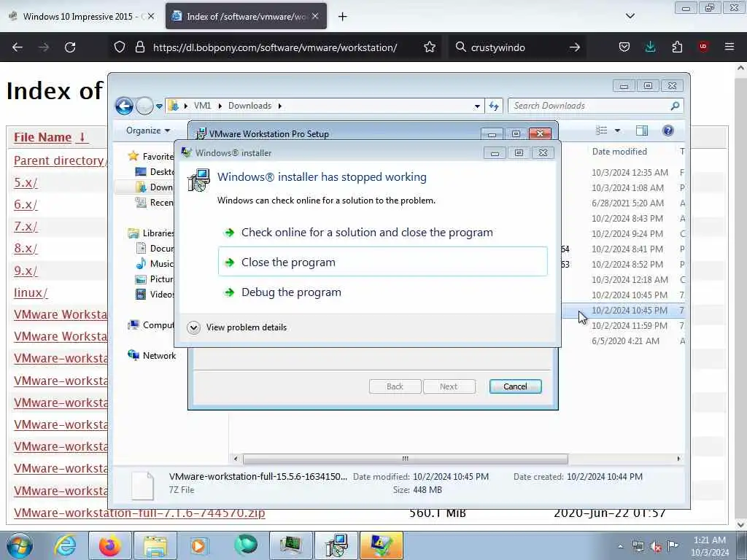This screenshot has width=747, height=560.
Task: Open Windows Start menu orb
Action: [x=20, y=545]
